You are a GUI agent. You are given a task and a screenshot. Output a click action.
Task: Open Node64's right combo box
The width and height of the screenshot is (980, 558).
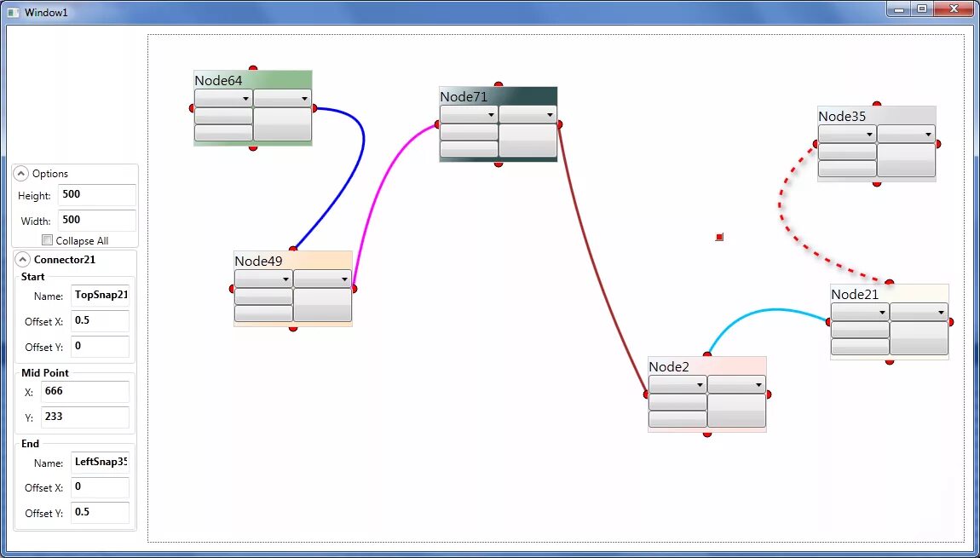(x=282, y=98)
